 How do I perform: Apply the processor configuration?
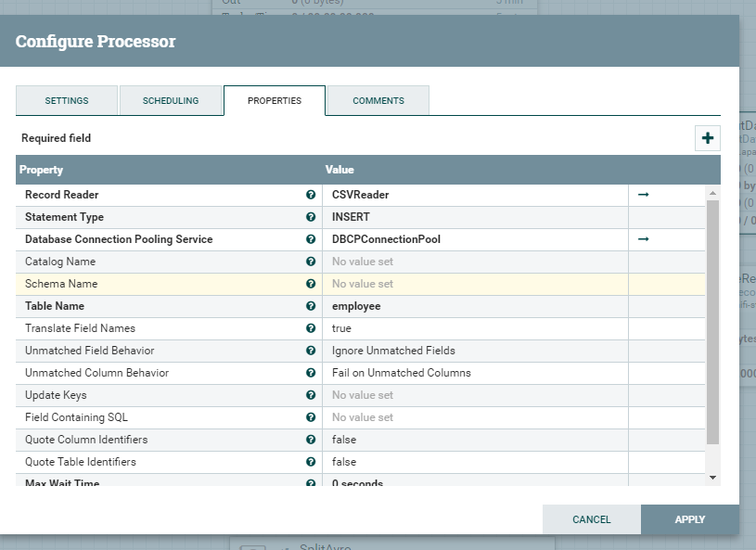tap(690, 519)
